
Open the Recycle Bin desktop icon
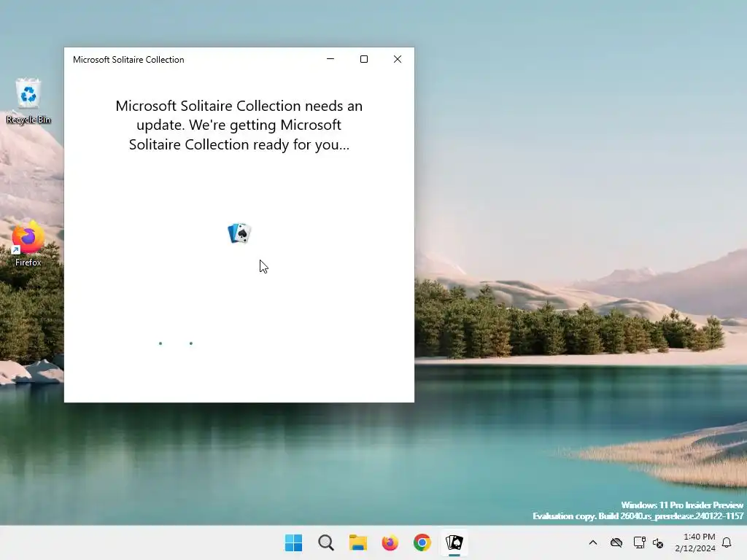[x=28, y=101]
